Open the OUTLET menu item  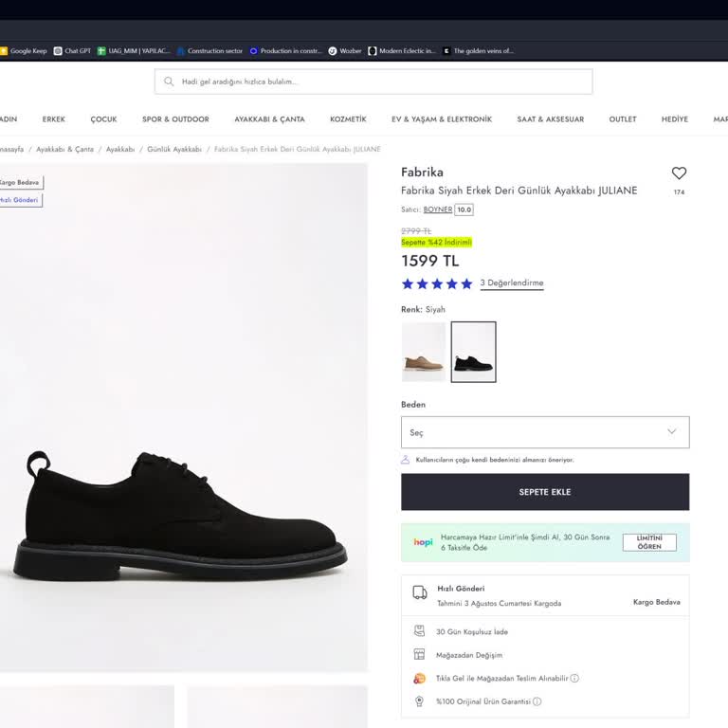point(623,119)
